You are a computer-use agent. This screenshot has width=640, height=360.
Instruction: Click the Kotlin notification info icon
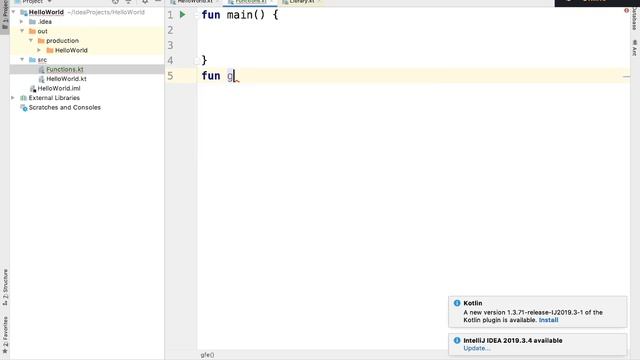point(457,303)
